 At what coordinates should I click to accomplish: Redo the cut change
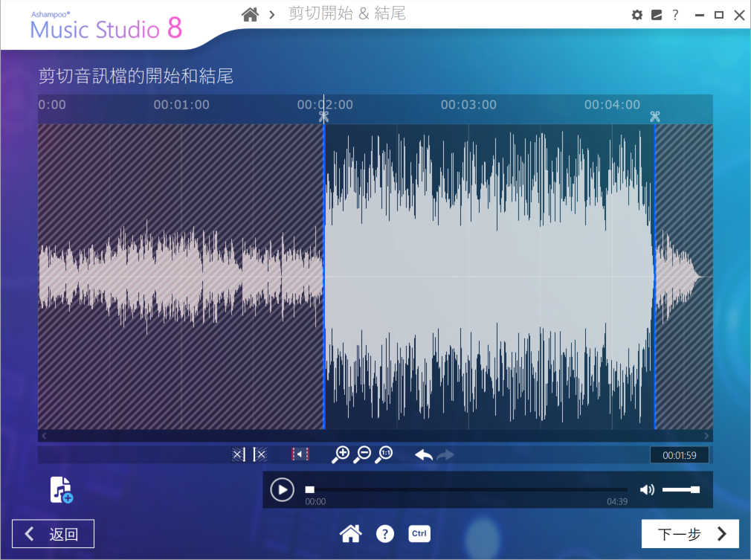445,454
